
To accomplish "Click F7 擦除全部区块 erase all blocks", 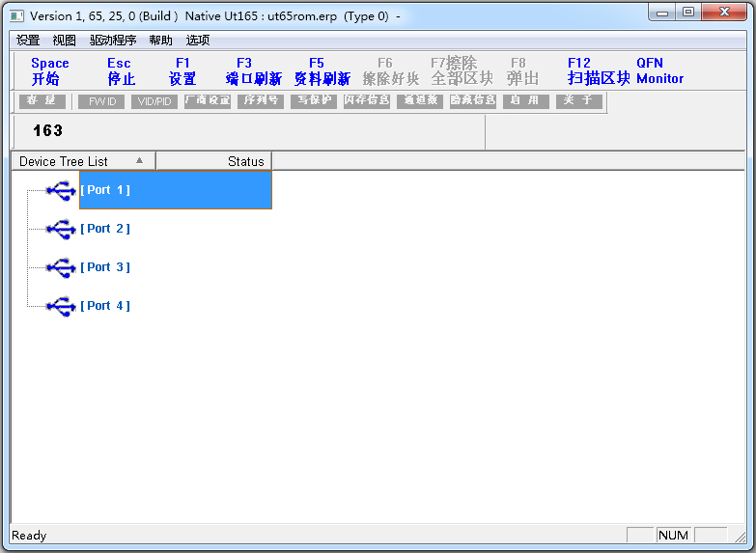I will [x=462, y=70].
